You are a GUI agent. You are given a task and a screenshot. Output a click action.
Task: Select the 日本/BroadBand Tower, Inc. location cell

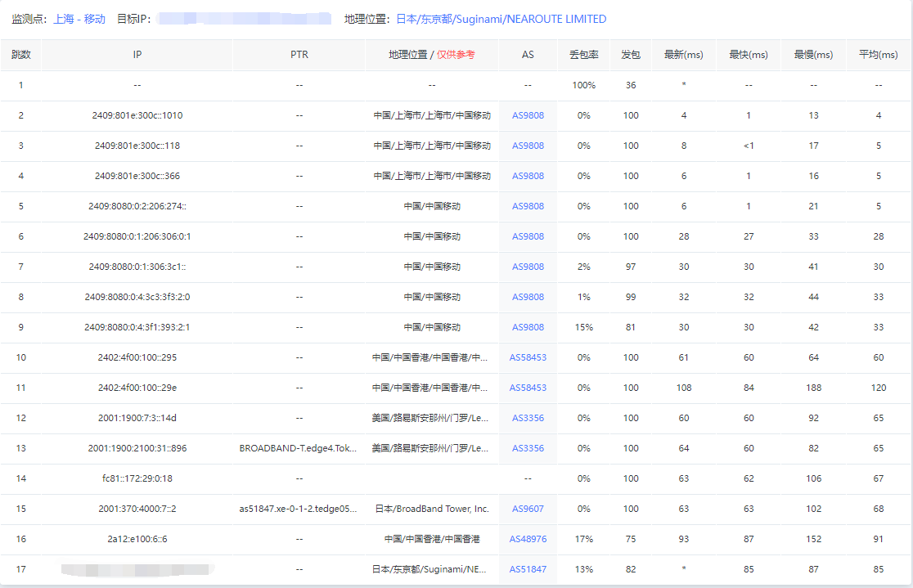click(432, 509)
